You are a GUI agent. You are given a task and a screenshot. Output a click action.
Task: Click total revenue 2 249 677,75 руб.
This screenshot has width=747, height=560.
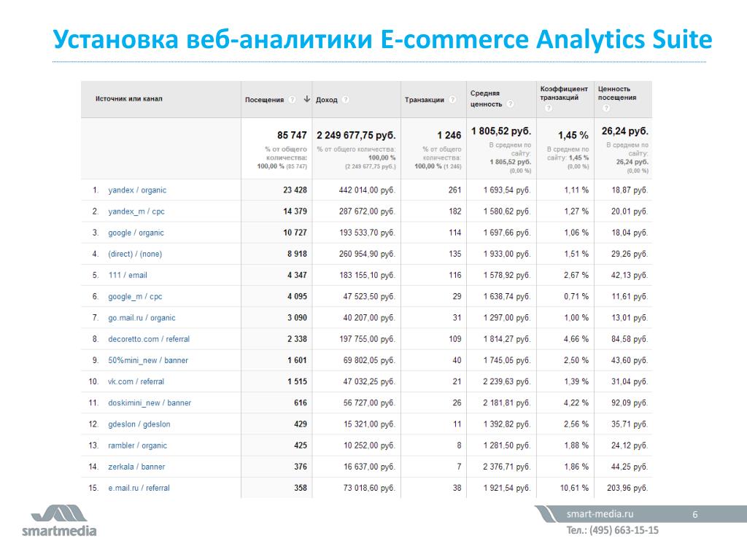coord(356,135)
